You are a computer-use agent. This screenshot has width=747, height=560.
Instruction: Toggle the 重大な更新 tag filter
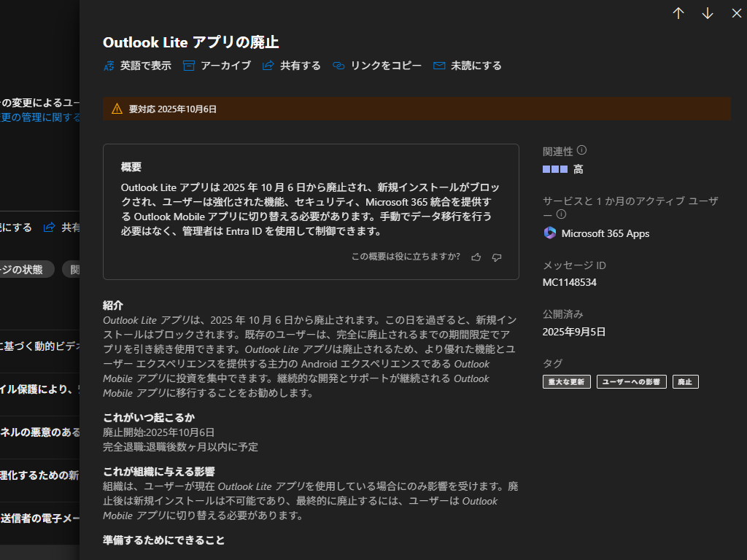[x=566, y=381]
